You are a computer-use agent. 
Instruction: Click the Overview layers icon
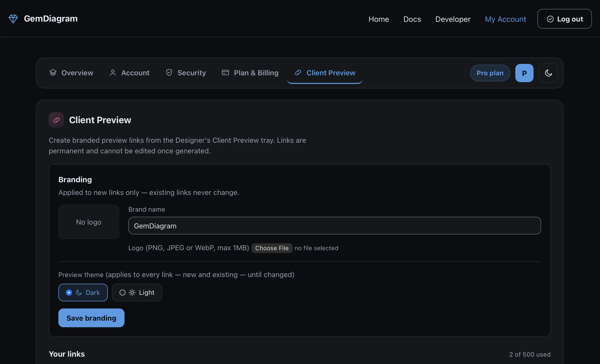[x=53, y=72]
